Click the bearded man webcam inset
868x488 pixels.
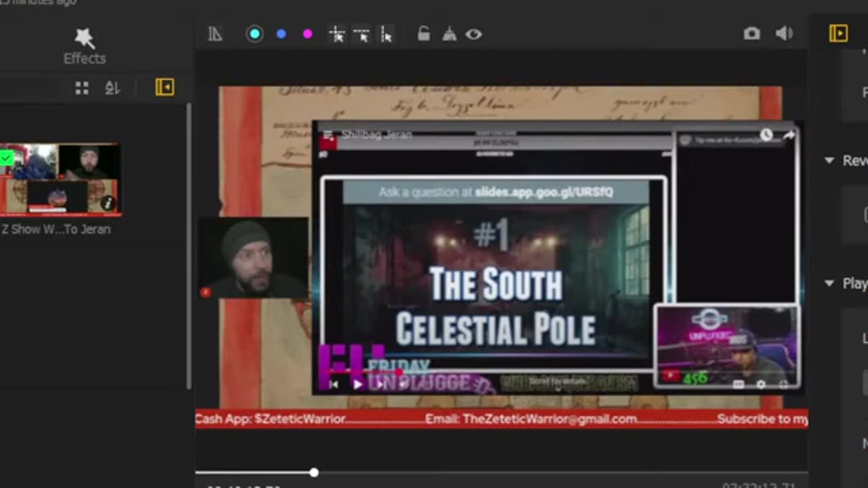(253, 258)
